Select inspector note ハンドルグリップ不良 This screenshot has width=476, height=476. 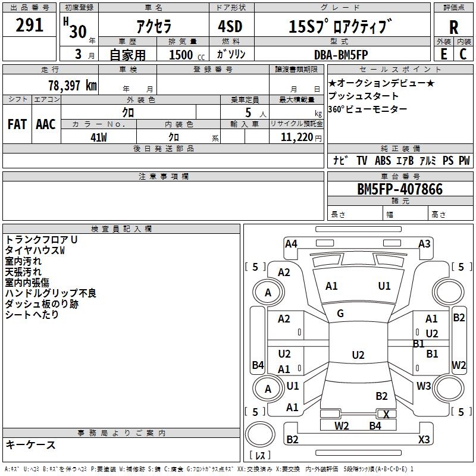(x=51, y=293)
